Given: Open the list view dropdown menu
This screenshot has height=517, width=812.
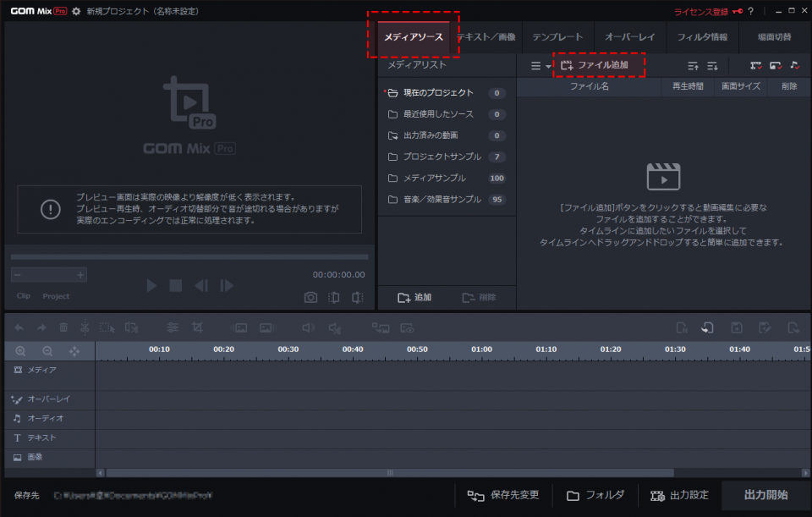Looking at the screenshot, I should coord(540,66).
